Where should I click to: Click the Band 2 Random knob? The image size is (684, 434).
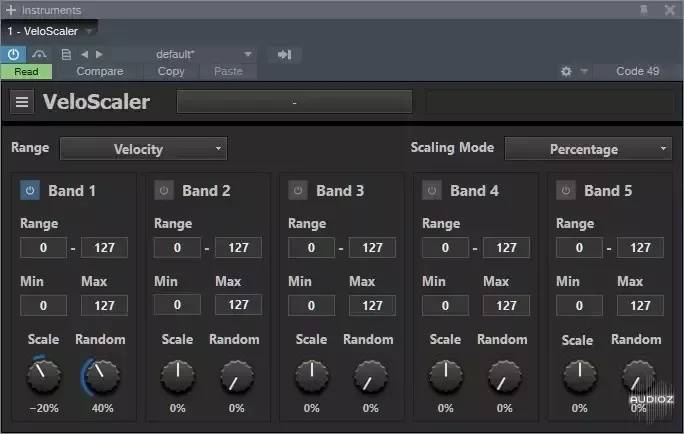point(236,376)
